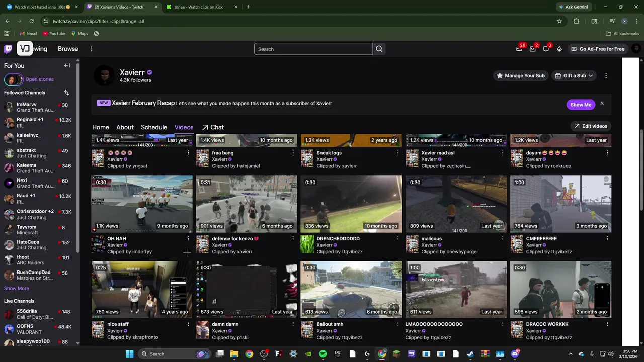Open the 556drilla live channel
The width and height of the screenshot is (644, 362).
point(38,314)
